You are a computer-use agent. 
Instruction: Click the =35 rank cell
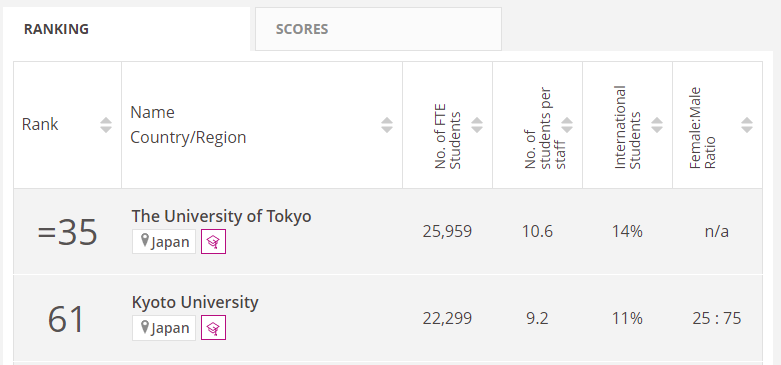[x=67, y=232]
